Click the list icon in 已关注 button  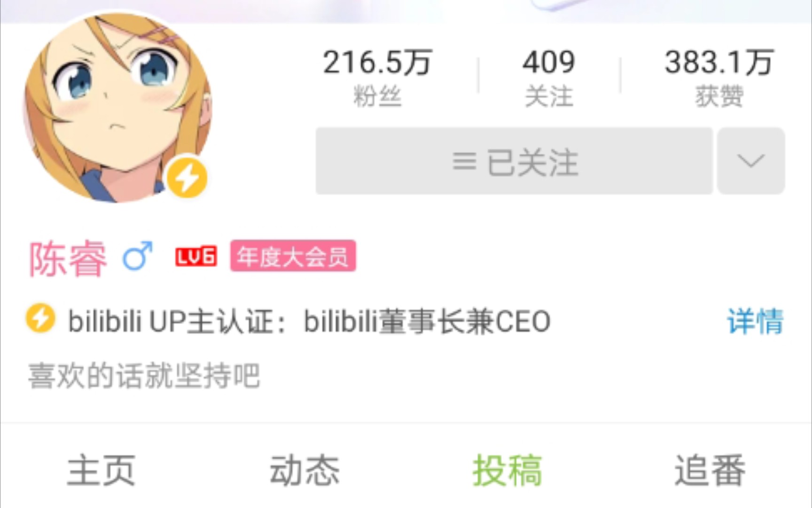point(464,161)
